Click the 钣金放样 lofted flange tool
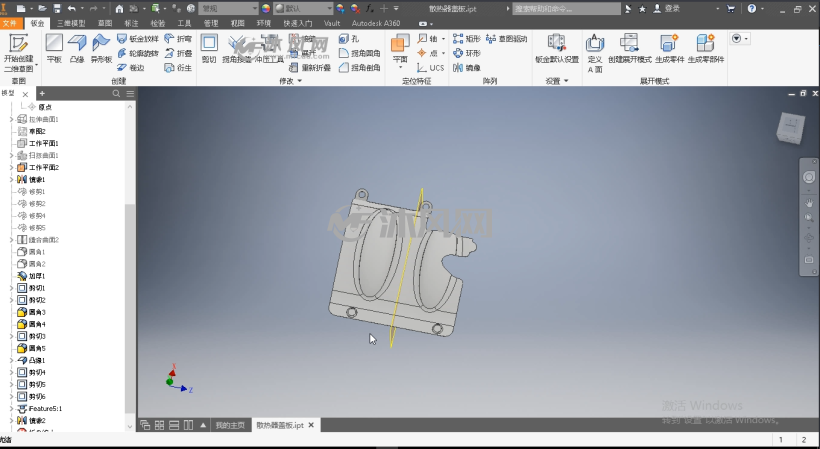 [138, 39]
